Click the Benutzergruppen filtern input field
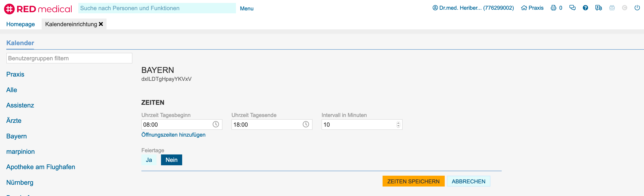The image size is (644, 196). coord(69,58)
